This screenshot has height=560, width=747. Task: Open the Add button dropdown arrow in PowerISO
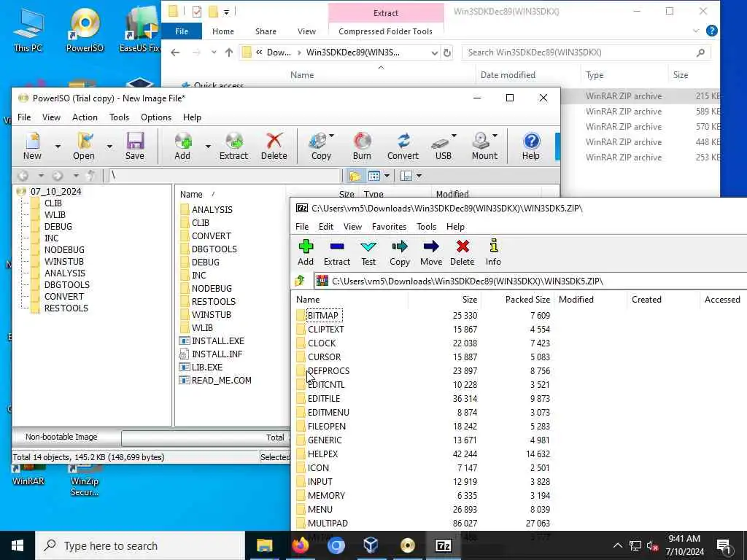(x=208, y=146)
